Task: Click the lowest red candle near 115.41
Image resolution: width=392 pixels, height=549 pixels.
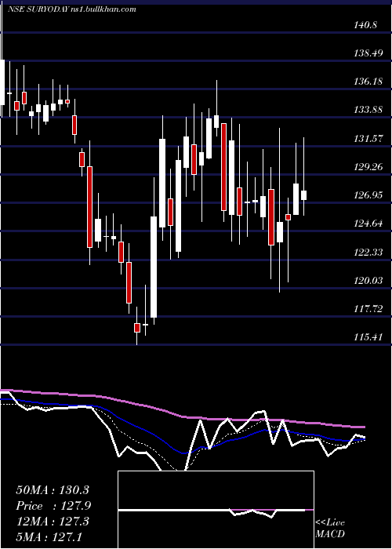Action: [x=137, y=328]
